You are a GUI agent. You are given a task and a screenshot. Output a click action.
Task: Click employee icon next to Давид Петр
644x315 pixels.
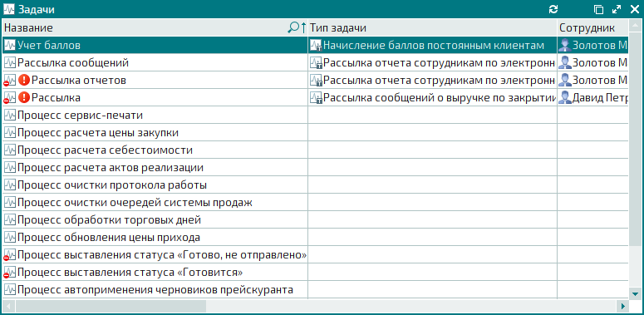coord(565,98)
